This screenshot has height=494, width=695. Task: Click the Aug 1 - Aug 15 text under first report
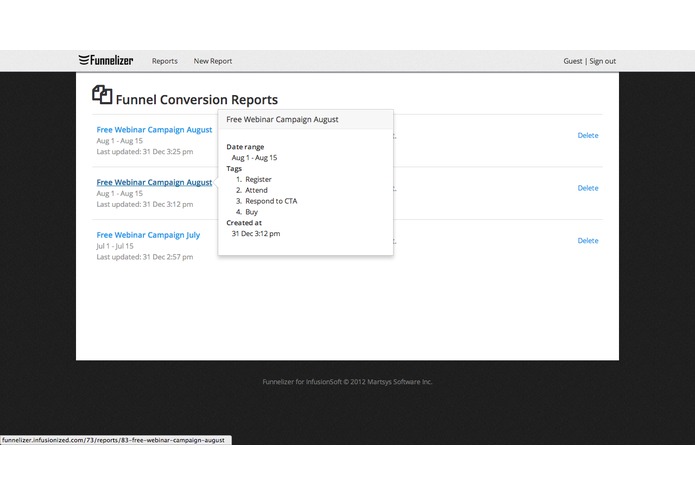click(x=120, y=141)
